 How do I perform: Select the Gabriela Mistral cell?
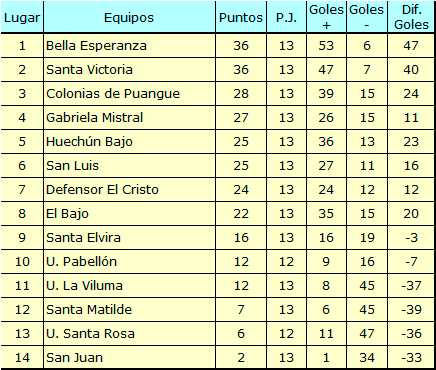pos(129,118)
